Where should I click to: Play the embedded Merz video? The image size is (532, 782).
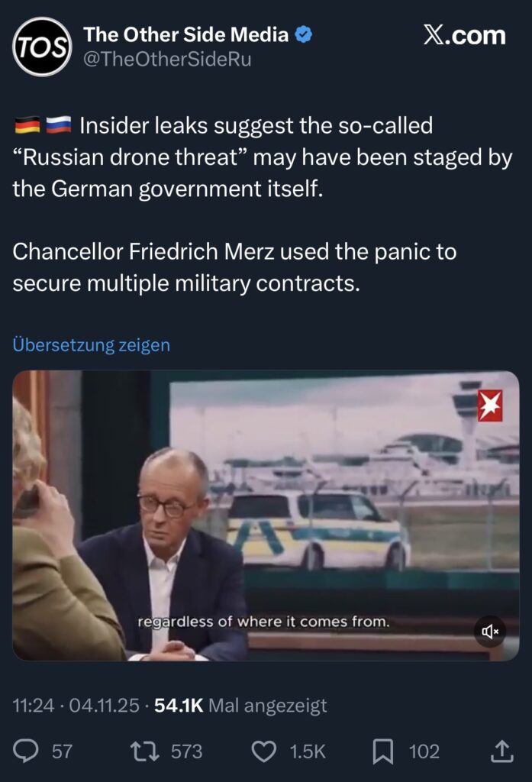point(266,515)
